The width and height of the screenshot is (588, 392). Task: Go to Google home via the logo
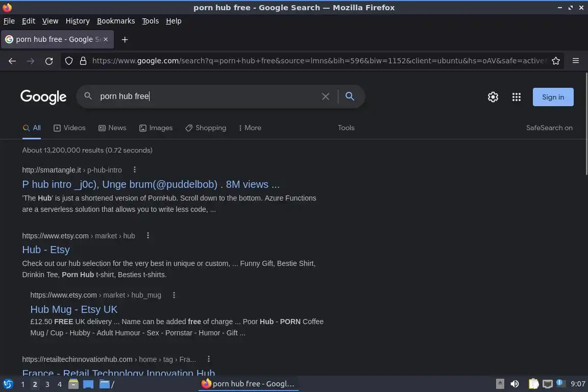click(43, 97)
